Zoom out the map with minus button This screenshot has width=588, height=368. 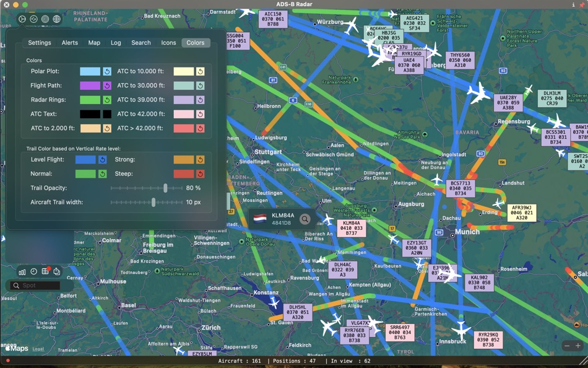(x=567, y=346)
